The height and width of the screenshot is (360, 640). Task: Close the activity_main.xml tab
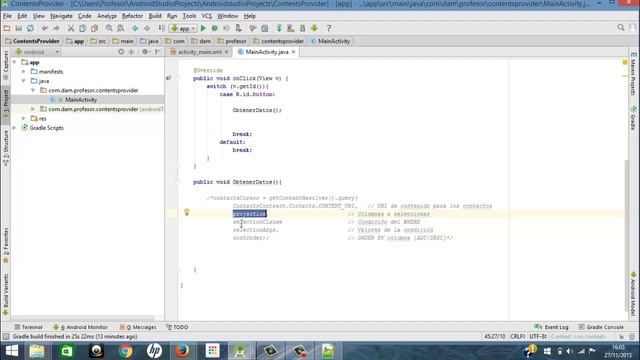pos(226,52)
